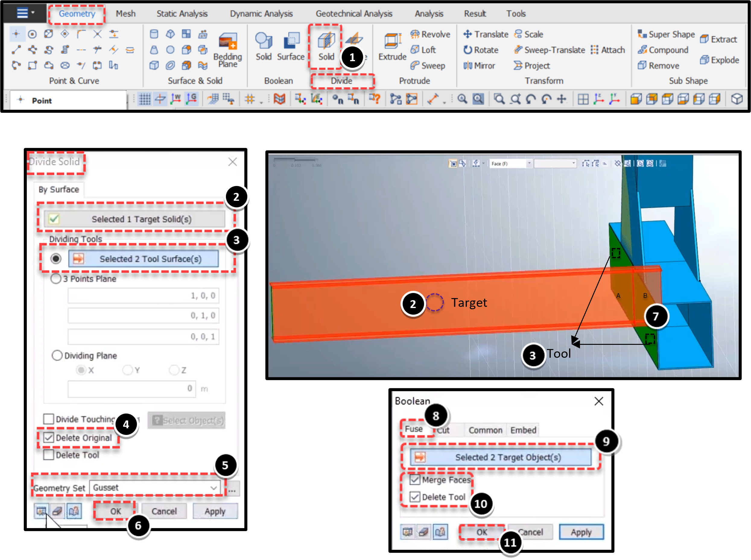
Task: Click OK in the Divide Solid dialog
Action: pos(115,511)
